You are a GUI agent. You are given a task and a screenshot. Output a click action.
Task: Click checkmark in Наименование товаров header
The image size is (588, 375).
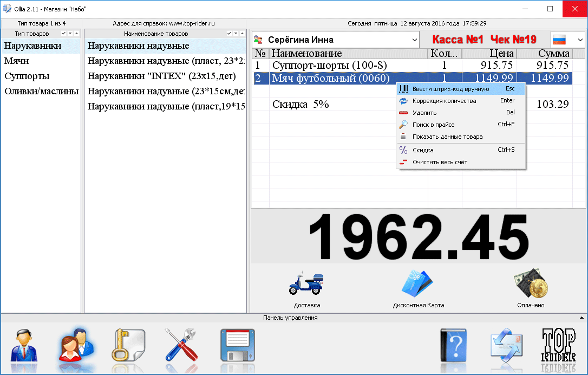pos(229,34)
